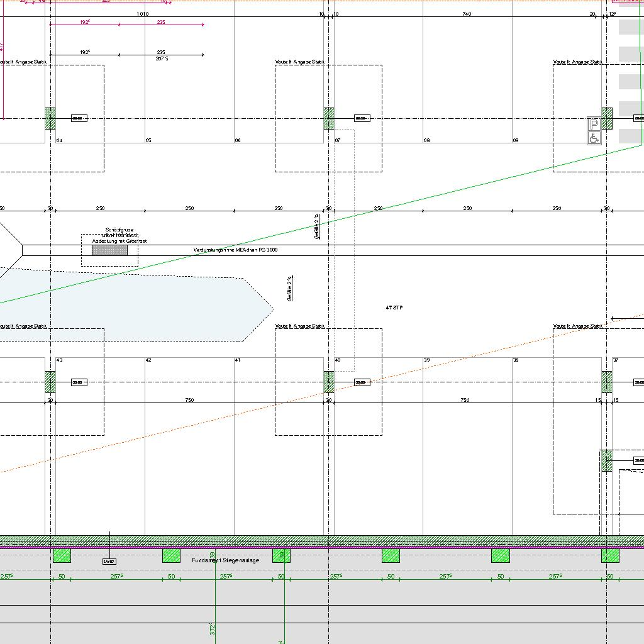Pick the hatched column beside parking space 43

tap(50, 382)
